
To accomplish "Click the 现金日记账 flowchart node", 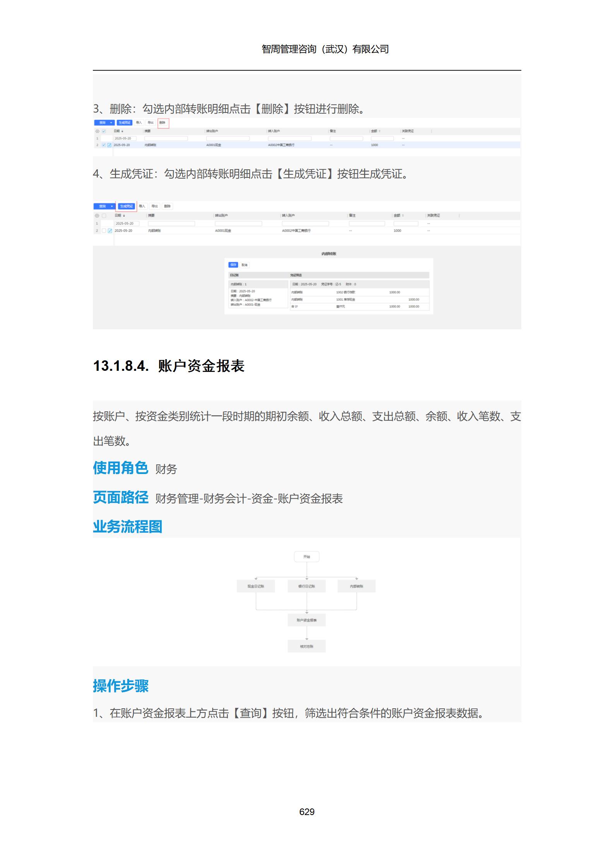I will (x=256, y=587).
